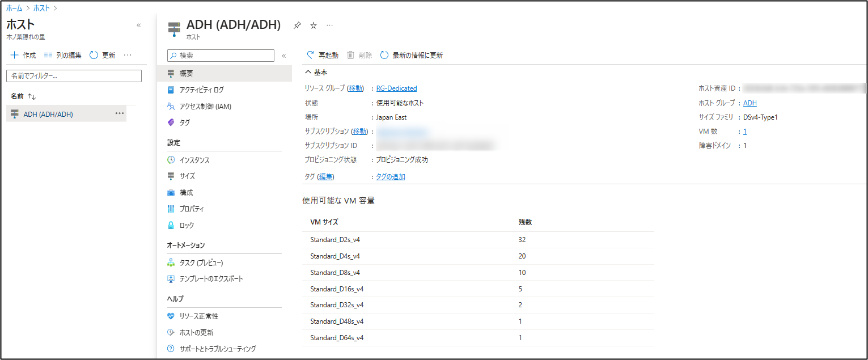Click 再起動 restart button
Image resolution: width=868 pixels, height=360 pixels.
[x=323, y=56]
